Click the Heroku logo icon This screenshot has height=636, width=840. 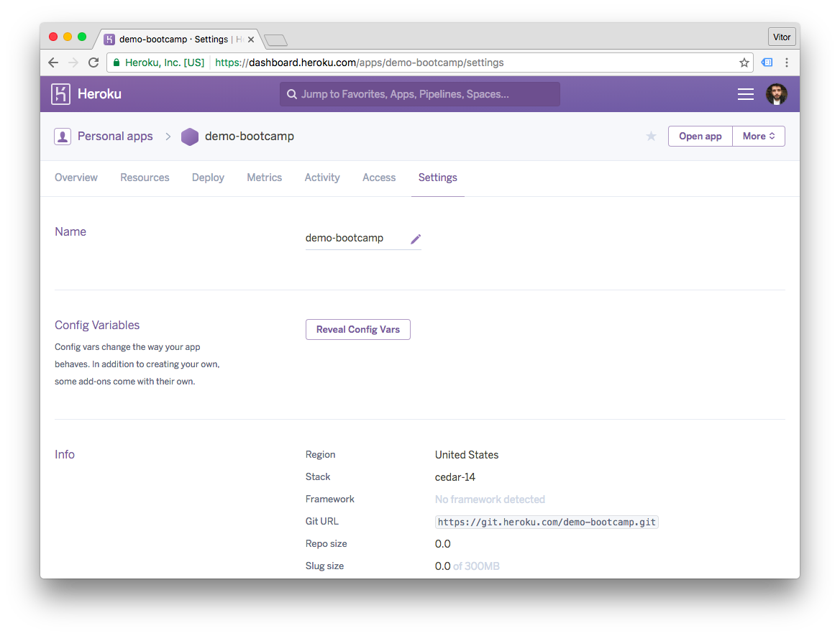click(x=60, y=94)
